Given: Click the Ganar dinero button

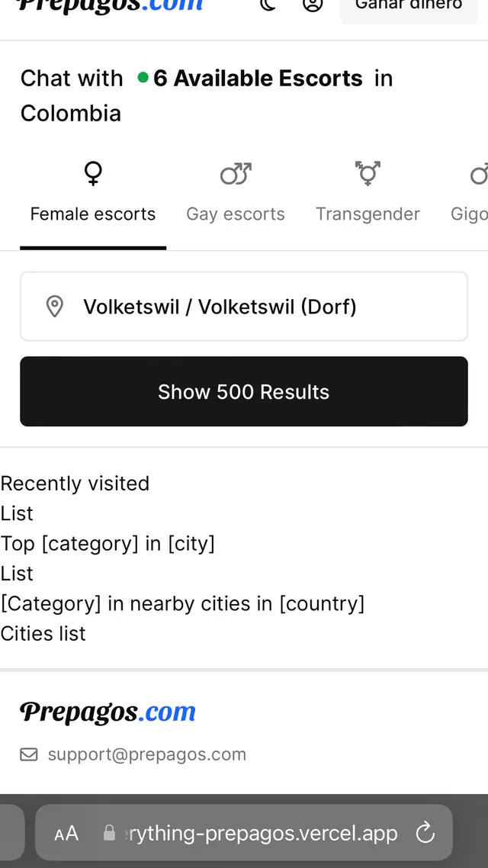Looking at the screenshot, I should coord(409,5).
